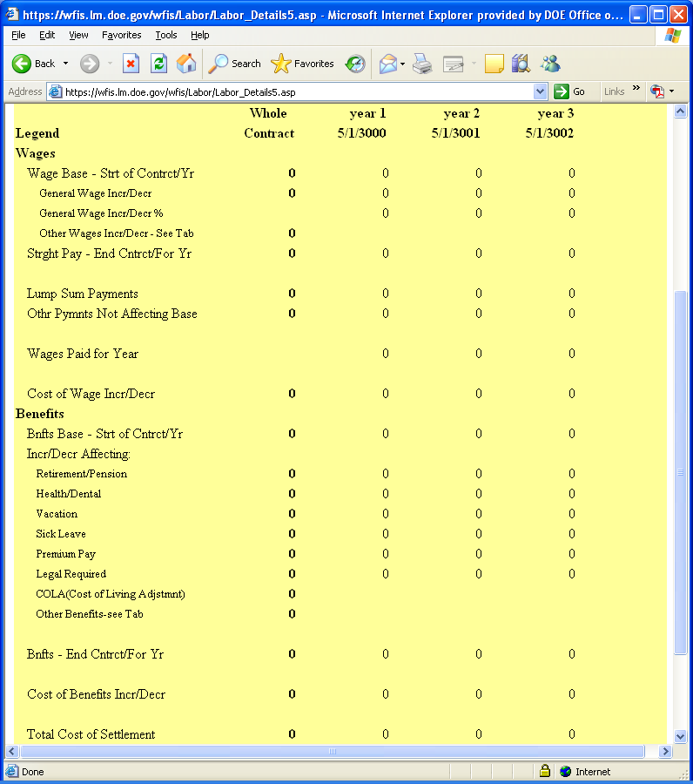Select the 'Lump Sum Payments' label
Viewport: 693px width, 784px height.
(x=83, y=294)
